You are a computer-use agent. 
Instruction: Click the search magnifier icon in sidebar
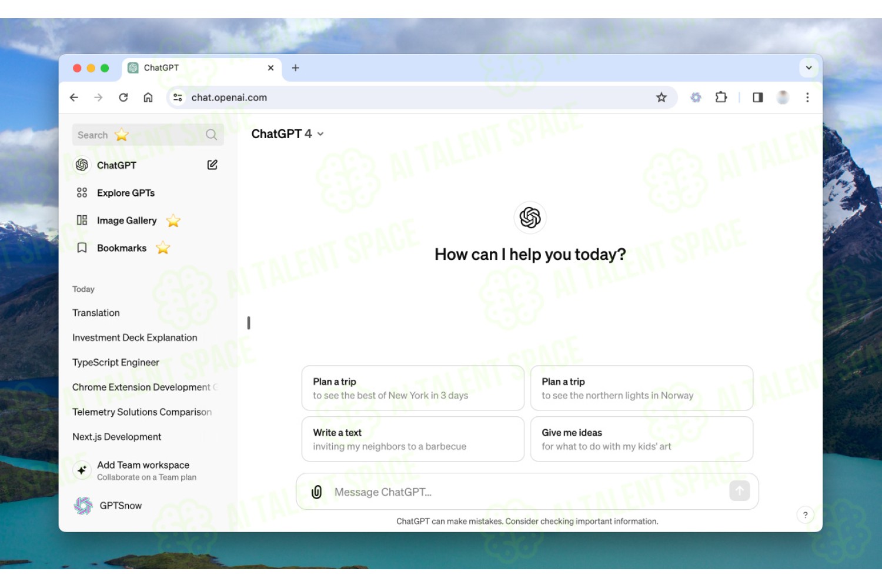point(211,135)
